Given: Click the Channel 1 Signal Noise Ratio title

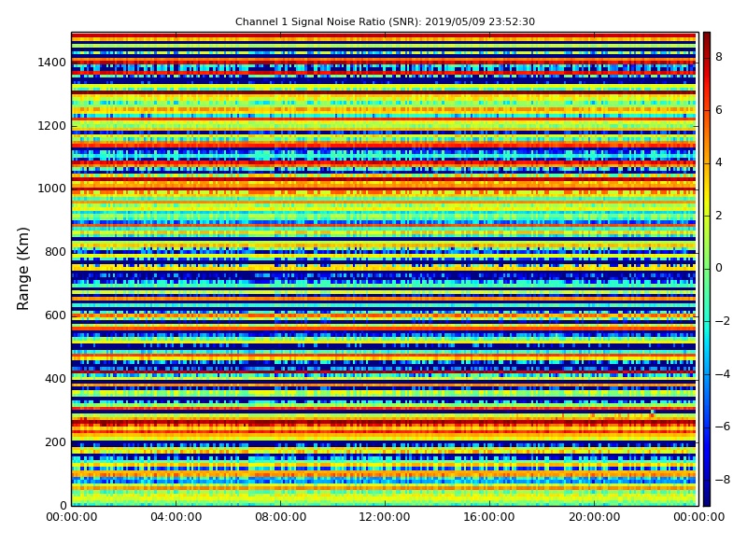Looking at the screenshot, I should tap(385, 21).
